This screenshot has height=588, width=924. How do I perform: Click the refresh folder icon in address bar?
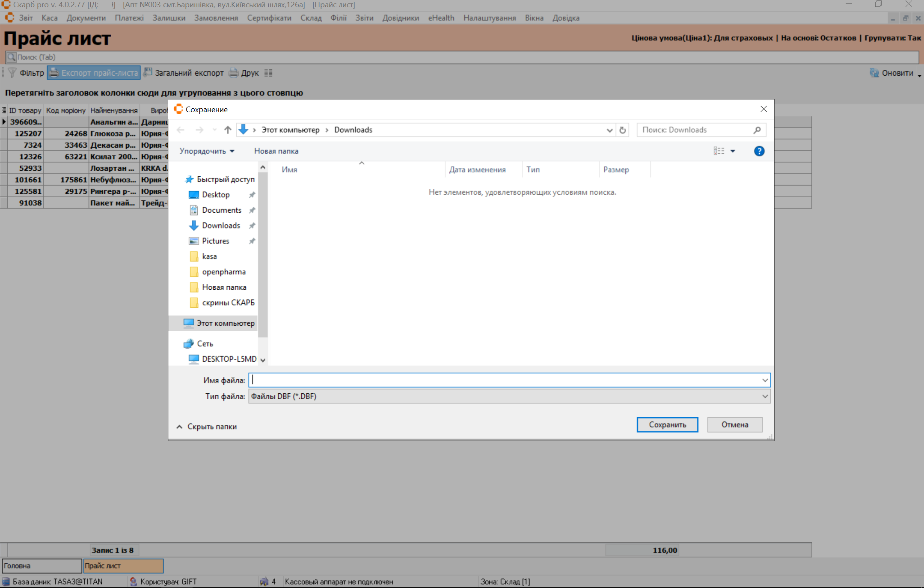[623, 130]
